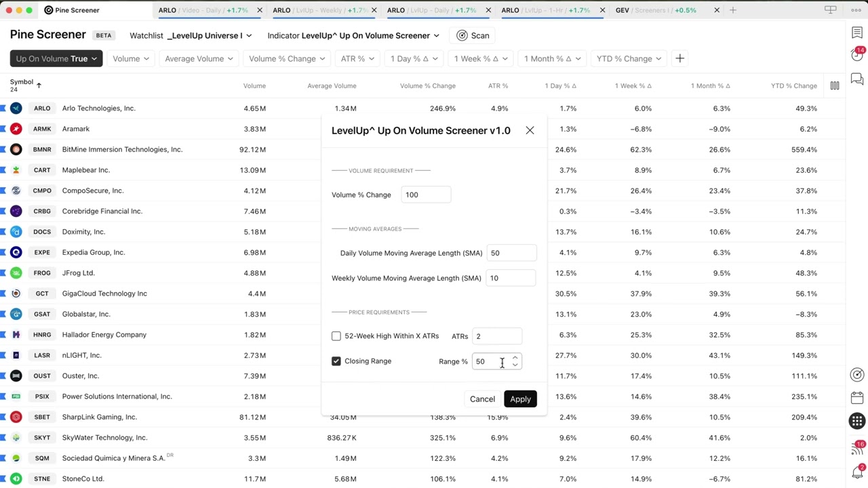Screen dimensions: 868x488
Task: Click the BitMine BMNR logo icon
Action: [x=16, y=149]
